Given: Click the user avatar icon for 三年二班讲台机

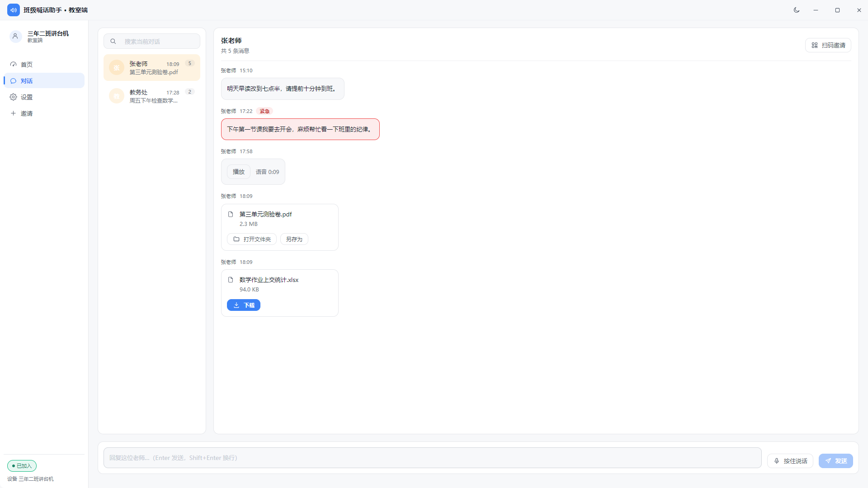Looking at the screenshot, I should (x=15, y=37).
